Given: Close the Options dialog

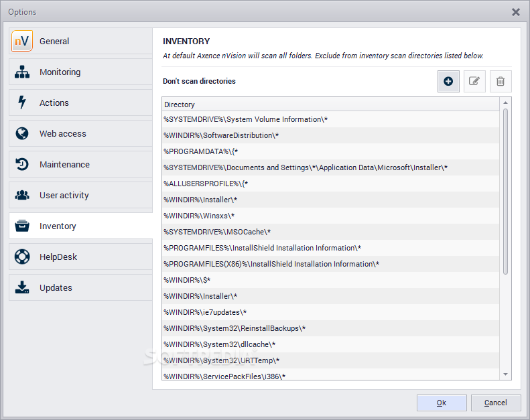Looking at the screenshot, I should point(516,12).
